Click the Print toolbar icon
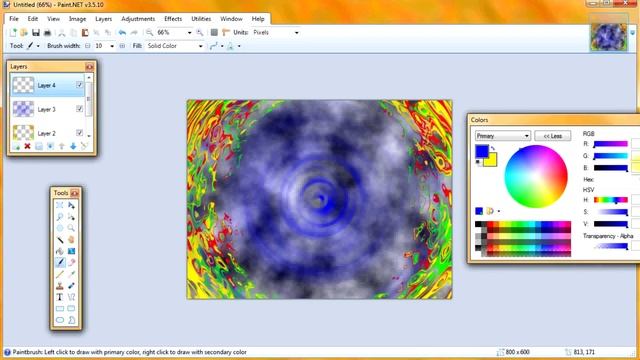640x360 pixels. [x=47, y=33]
